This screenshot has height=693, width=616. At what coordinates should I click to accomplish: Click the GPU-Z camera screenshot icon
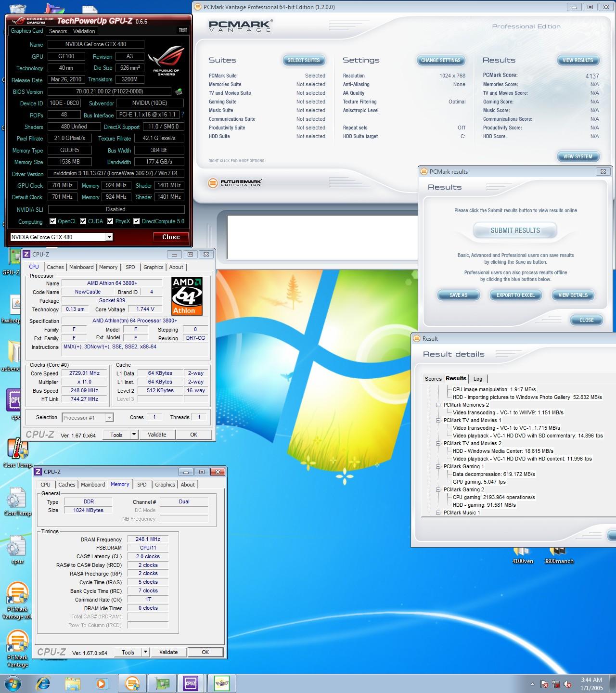[x=182, y=30]
